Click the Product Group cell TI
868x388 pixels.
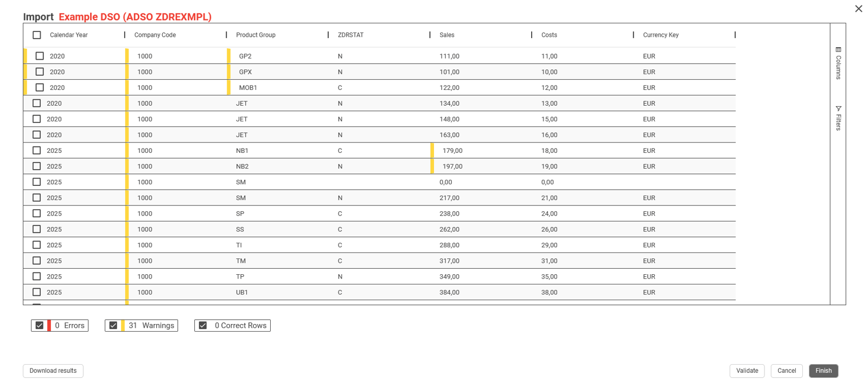(277, 245)
